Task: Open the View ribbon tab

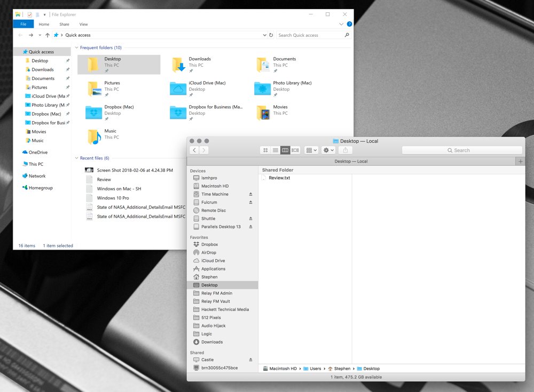Action: pos(83,24)
